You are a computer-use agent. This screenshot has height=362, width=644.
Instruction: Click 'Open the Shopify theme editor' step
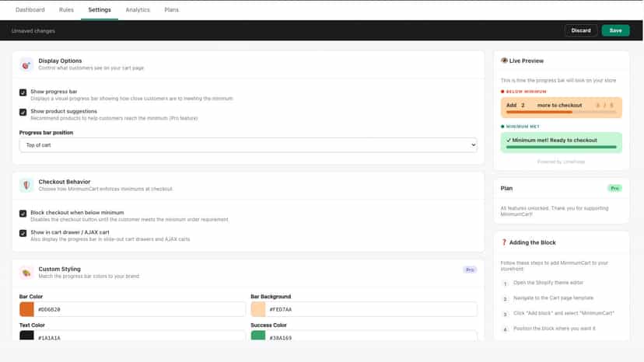[x=548, y=283]
